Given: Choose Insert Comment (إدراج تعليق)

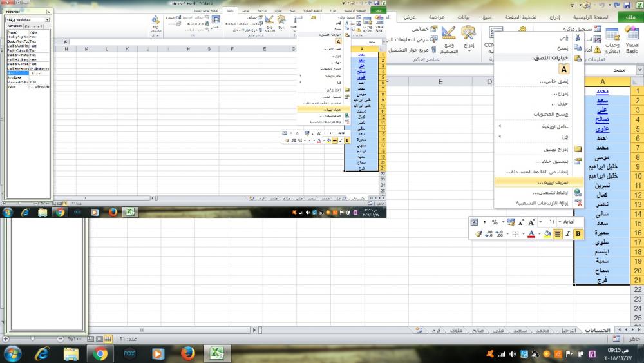Looking at the screenshot, I should tap(538, 149).
